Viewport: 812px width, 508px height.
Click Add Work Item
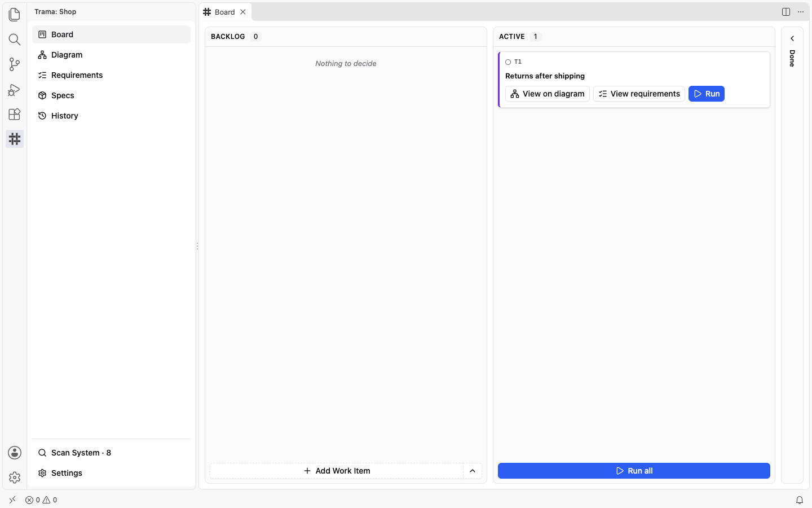click(337, 471)
